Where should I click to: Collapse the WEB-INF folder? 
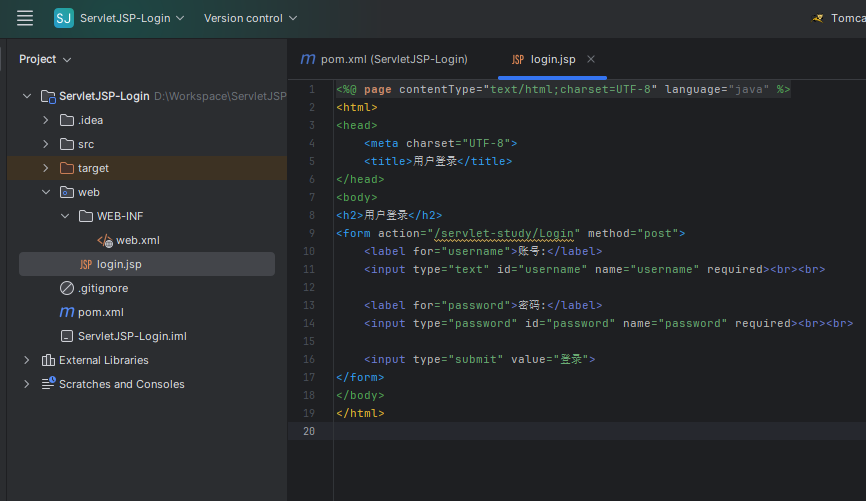pos(64,216)
